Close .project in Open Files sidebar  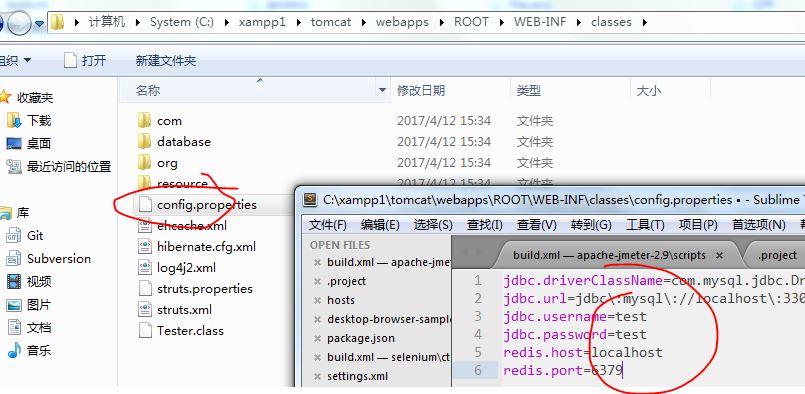point(317,282)
